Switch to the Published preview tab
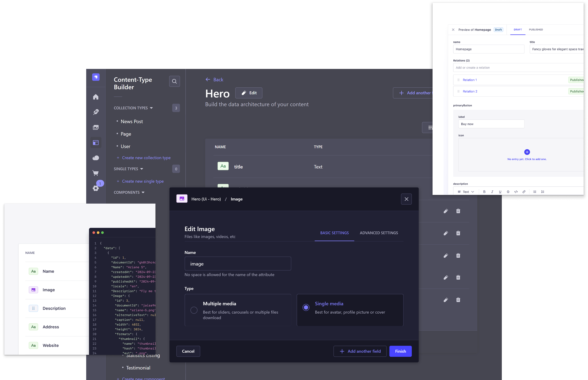Image resolution: width=588 pixels, height=380 pixels. (536, 30)
